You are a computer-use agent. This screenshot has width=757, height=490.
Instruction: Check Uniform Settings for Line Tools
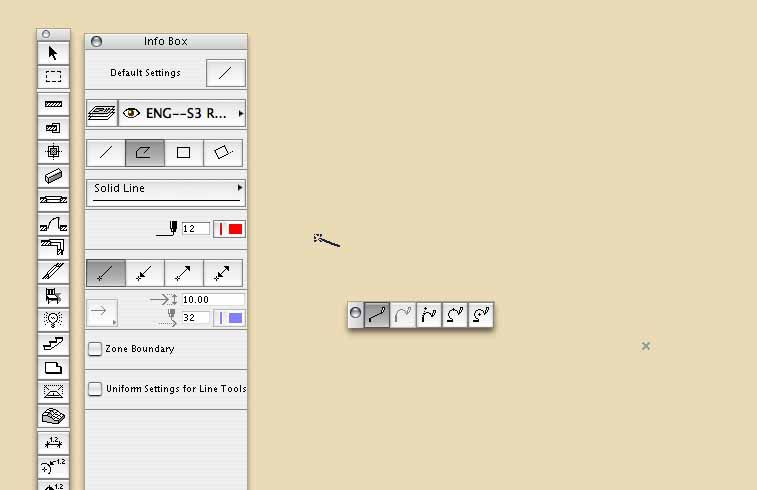[x=95, y=389]
